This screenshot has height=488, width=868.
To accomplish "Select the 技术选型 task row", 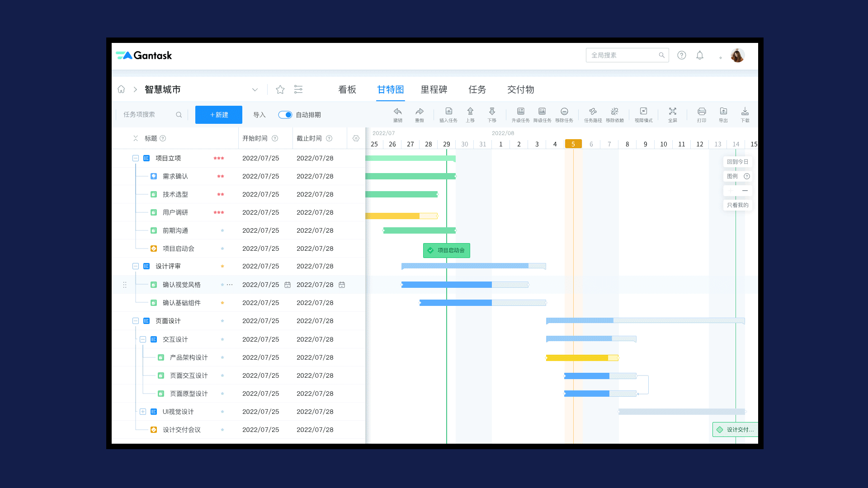I will pyautogui.click(x=238, y=194).
